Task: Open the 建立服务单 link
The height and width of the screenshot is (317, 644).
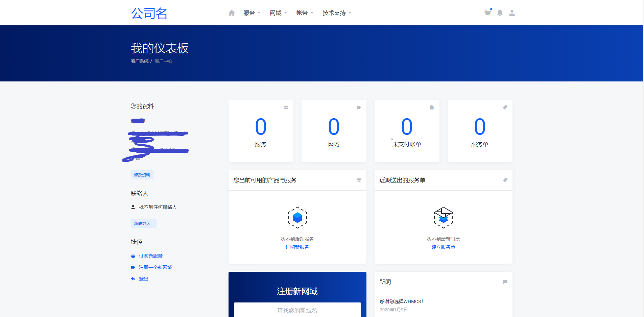Action: coord(443,247)
